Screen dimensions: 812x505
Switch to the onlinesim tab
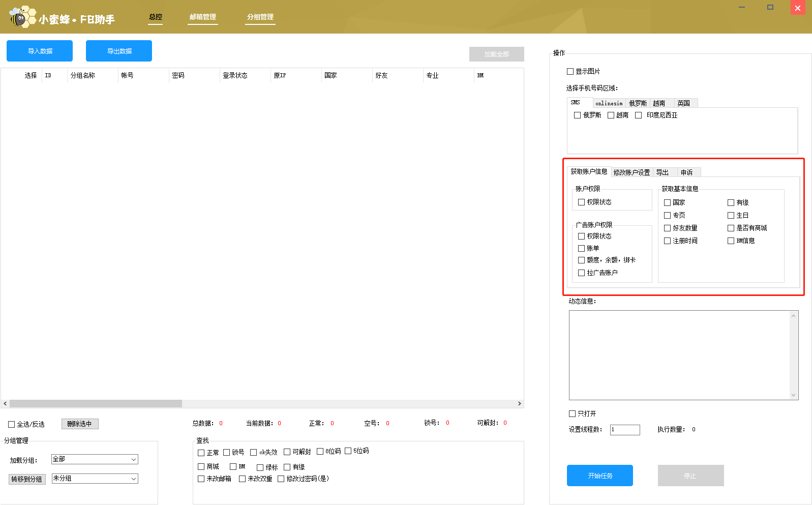[609, 103]
